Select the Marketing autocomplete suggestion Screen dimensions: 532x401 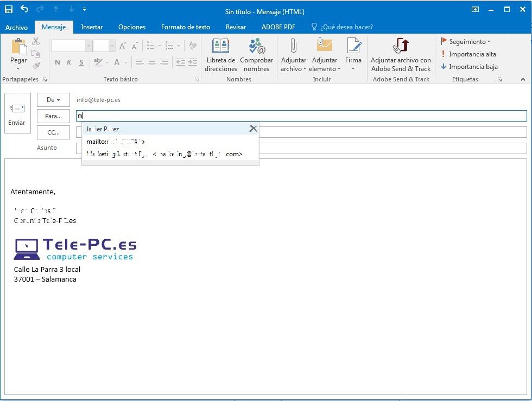(x=170, y=154)
